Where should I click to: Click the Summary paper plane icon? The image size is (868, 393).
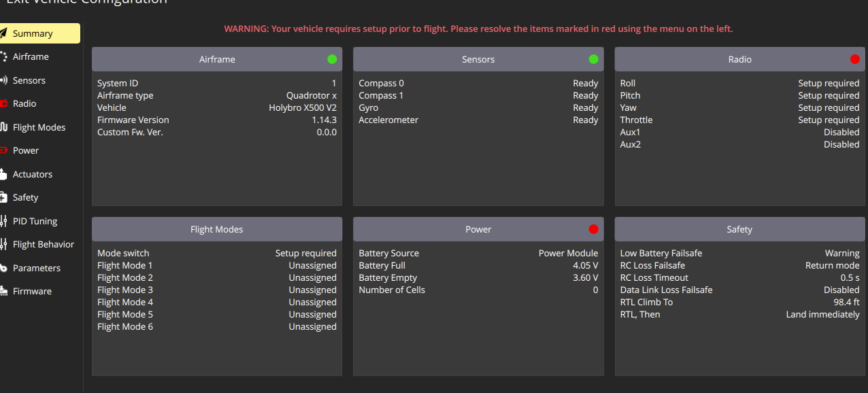point(3,33)
